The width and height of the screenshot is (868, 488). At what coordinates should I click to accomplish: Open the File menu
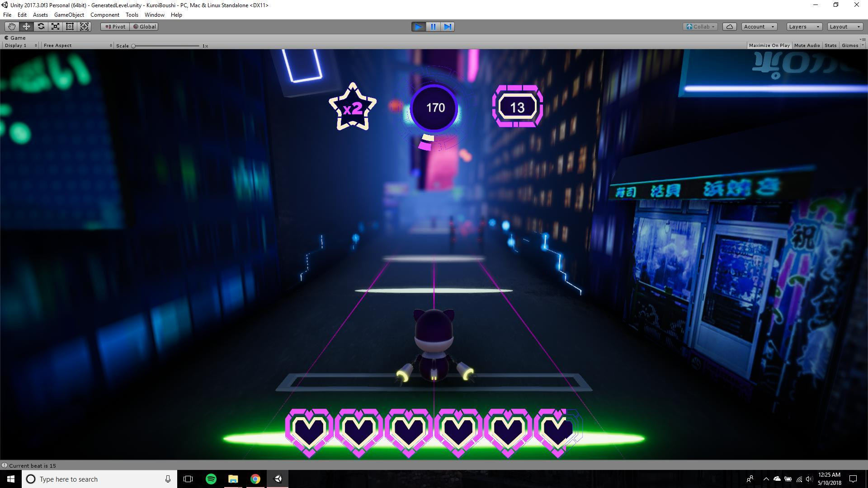7,15
